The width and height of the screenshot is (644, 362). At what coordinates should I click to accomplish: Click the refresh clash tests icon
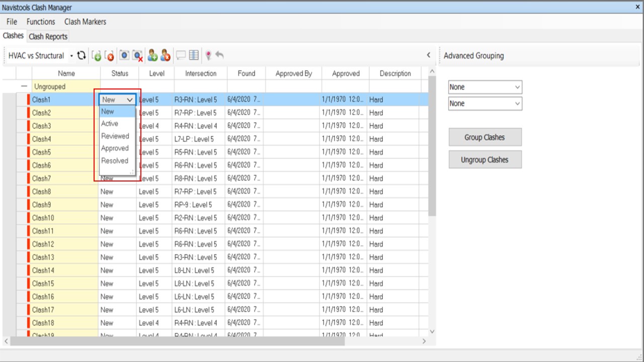(x=82, y=55)
